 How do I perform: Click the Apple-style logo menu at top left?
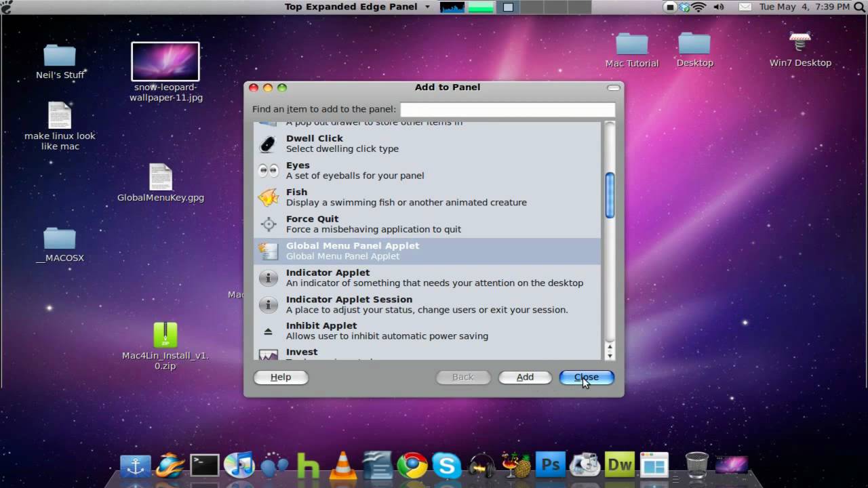pos(6,7)
